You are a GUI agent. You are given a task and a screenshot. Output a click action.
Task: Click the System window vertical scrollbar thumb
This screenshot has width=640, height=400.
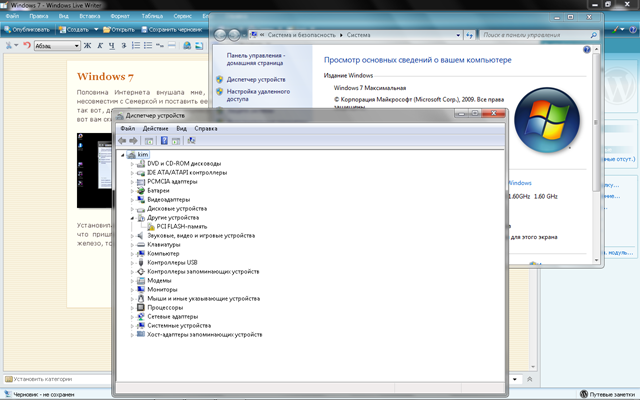[x=596, y=122]
